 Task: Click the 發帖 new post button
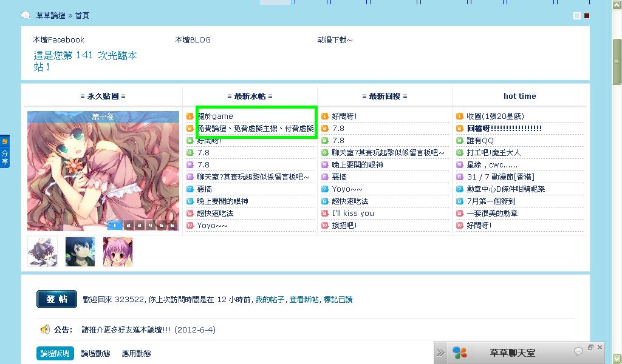57,299
